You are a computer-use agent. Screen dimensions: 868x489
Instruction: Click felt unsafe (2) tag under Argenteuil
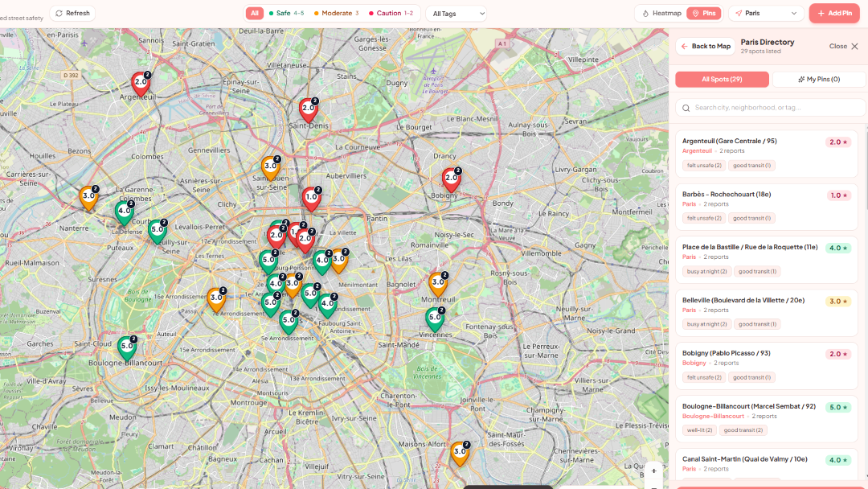pos(704,165)
